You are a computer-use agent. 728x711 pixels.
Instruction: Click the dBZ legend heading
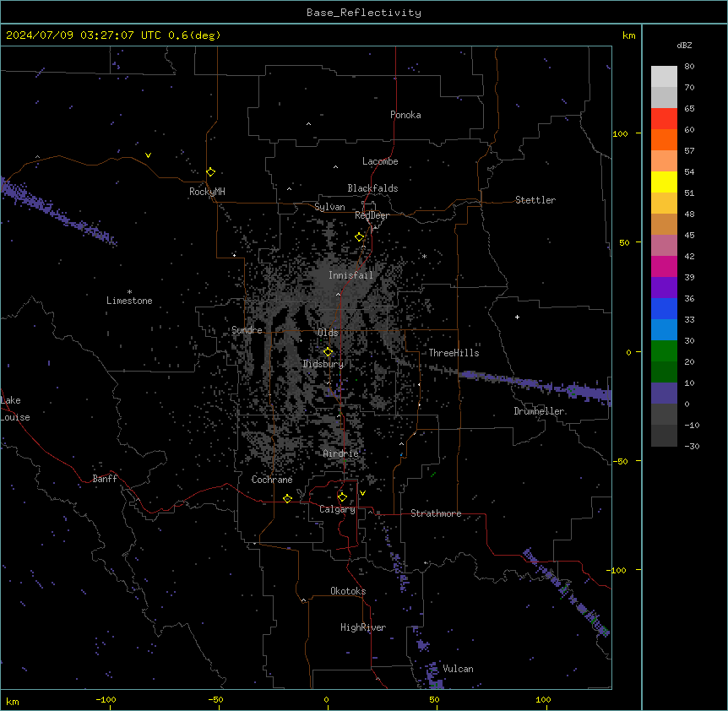click(684, 45)
